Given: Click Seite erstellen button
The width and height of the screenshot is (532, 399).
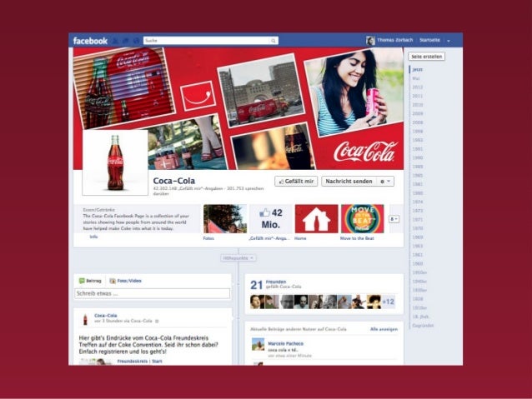Looking at the screenshot, I should [426, 57].
